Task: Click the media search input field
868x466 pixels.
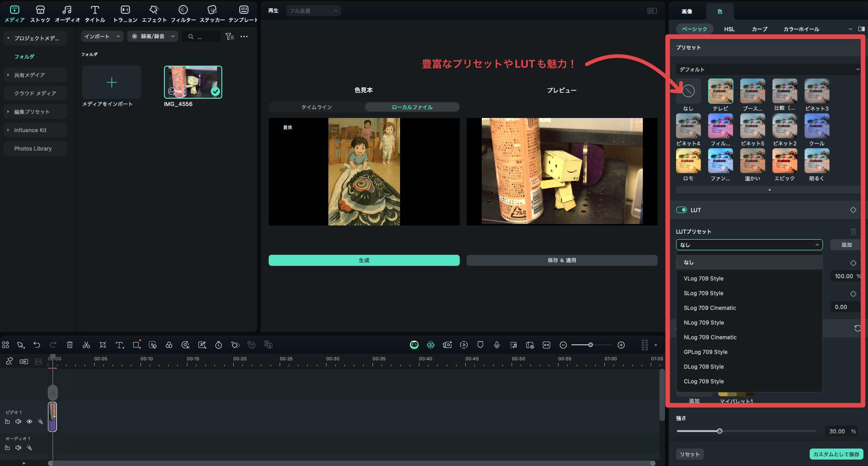Action: pos(201,36)
